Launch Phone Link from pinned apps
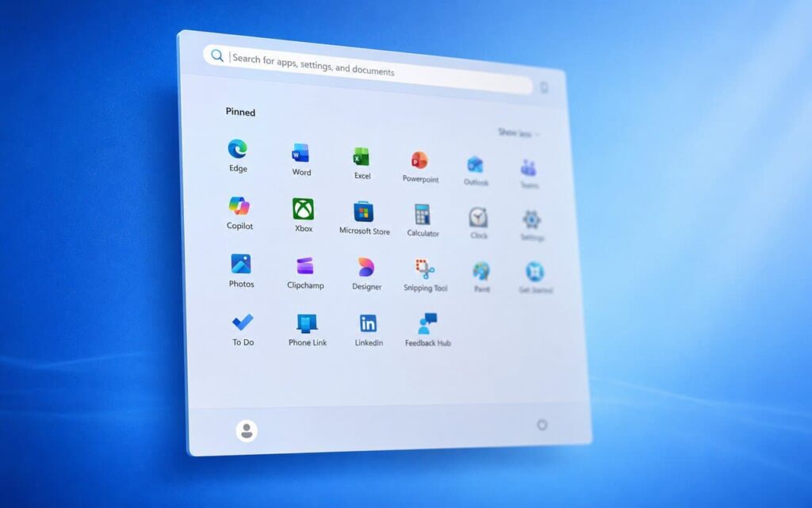Viewport: 812px width, 508px height. [307, 323]
